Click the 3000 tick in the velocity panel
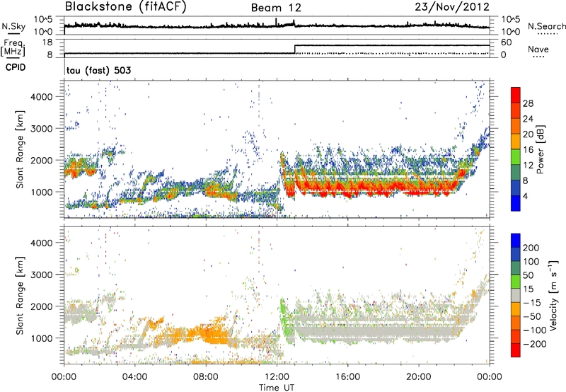The height and width of the screenshot is (392, 566). [x=42, y=275]
